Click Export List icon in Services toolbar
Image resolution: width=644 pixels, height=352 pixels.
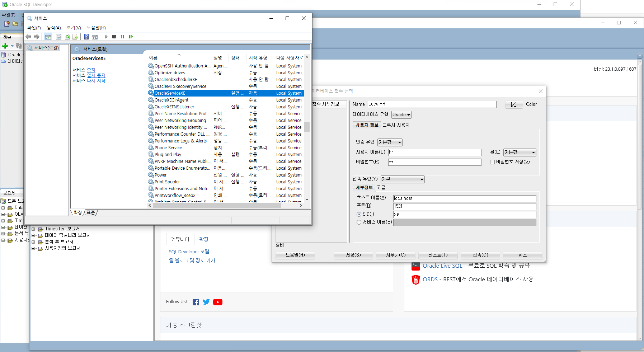point(75,37)
